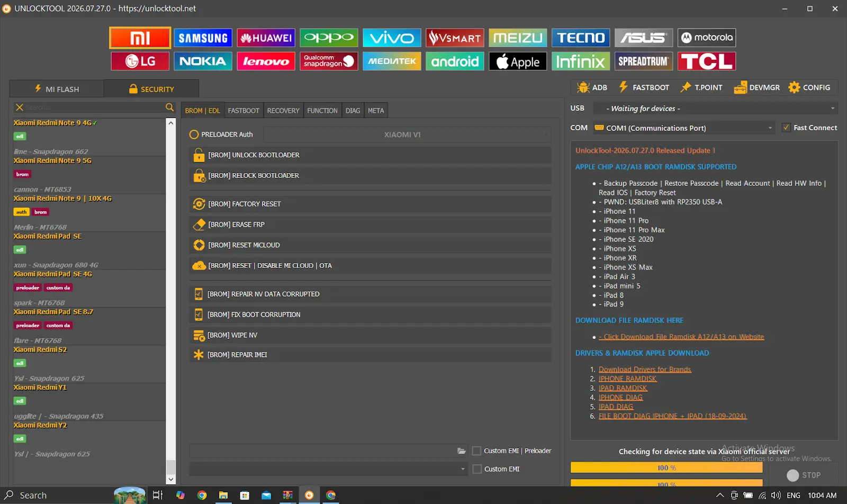Switch to the META tab
Screen dimensions: 847x504
376,111
